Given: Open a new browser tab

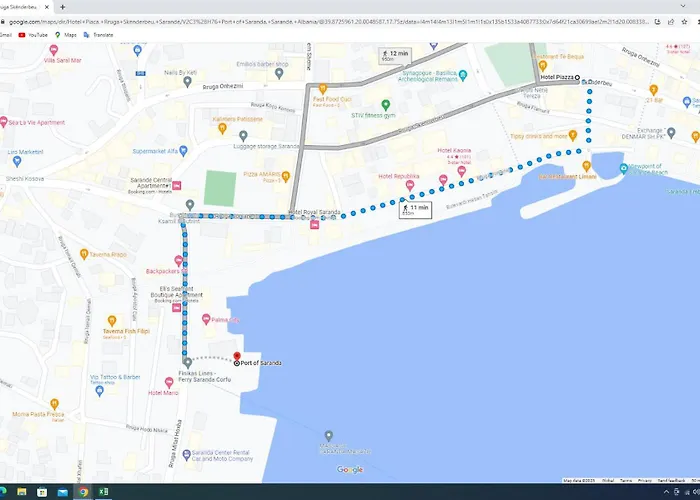Looking at the screenshot, I should click(x=62, y=6).
